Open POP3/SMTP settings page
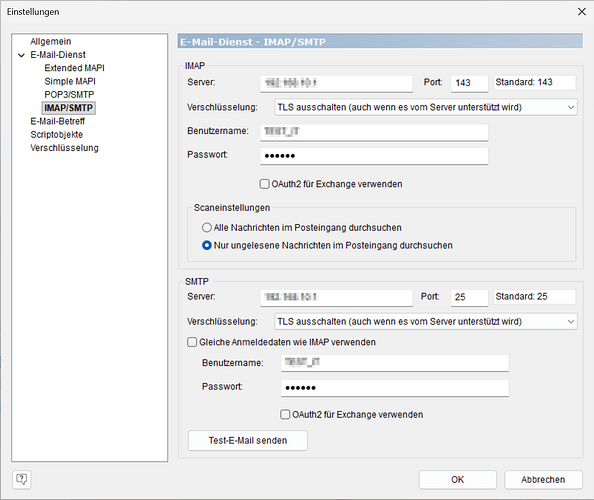The height and width of the screenshot is (500, 594). click(x=69, y=94)
